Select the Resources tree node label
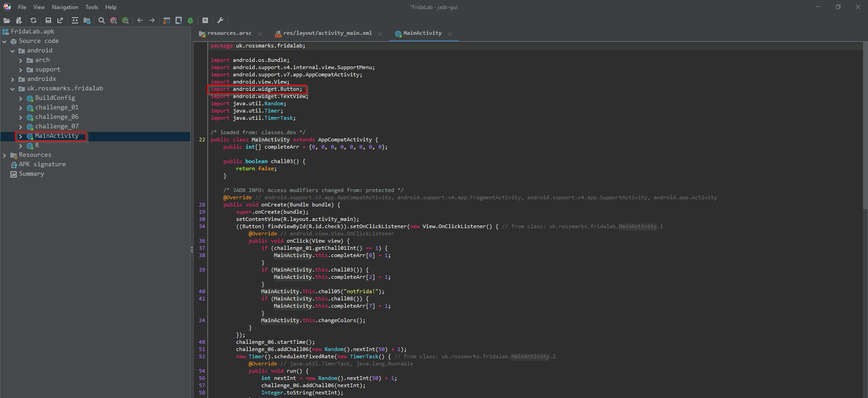 coord(35,155)
